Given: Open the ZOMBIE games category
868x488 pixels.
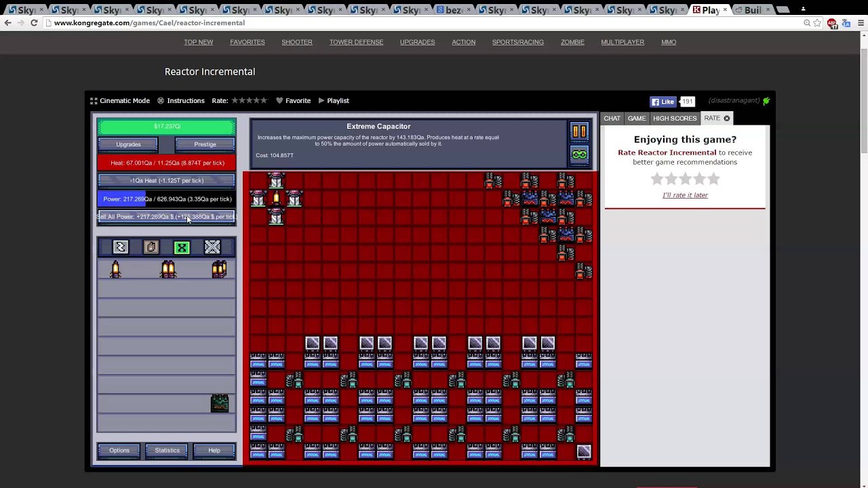Looking at the screenshot, I should [572, 42].
